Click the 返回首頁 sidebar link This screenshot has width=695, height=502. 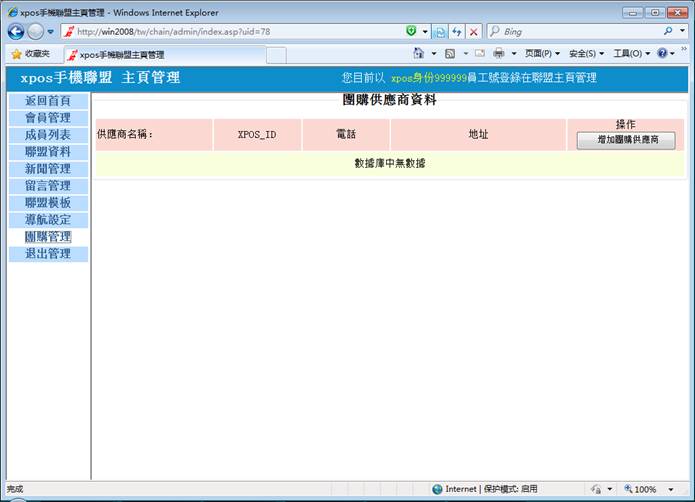coord(47,101)
